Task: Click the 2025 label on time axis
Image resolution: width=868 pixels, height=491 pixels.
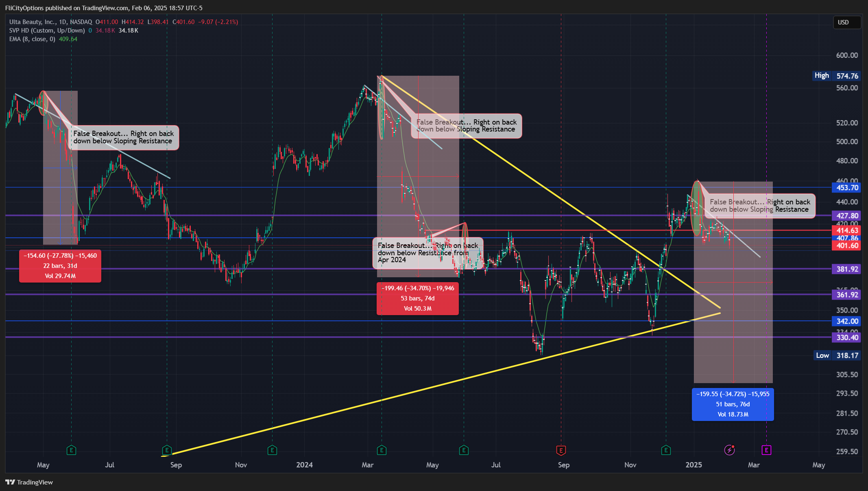Action: 694,465
